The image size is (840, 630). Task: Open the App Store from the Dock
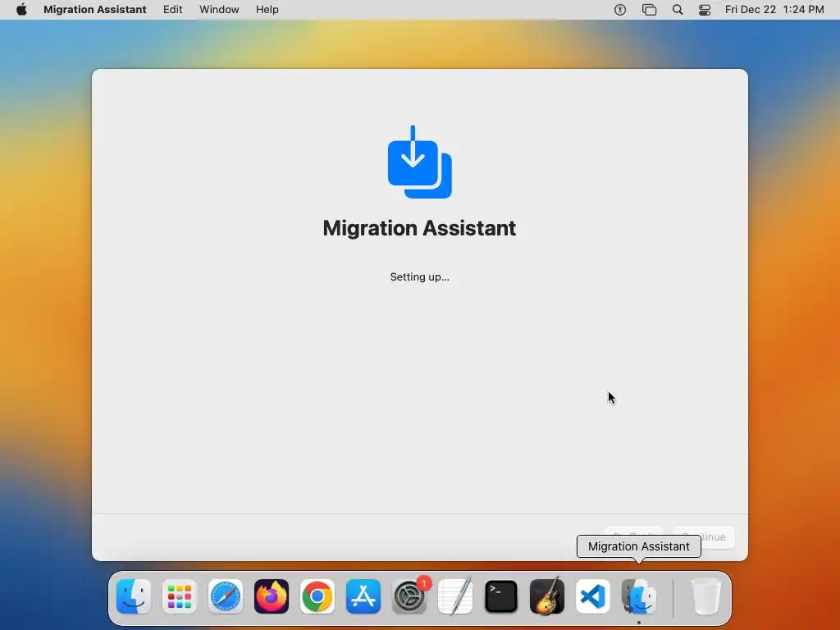coord(363,596)
